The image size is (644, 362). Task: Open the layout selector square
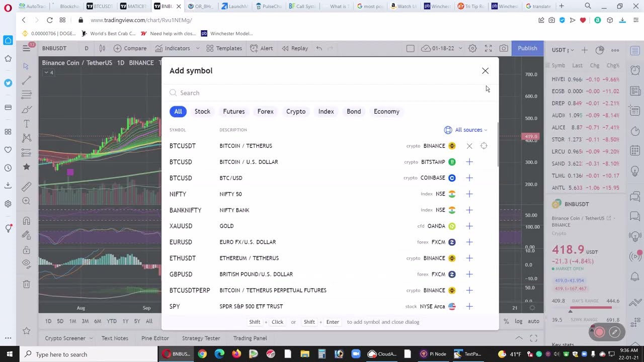(411, 48)
